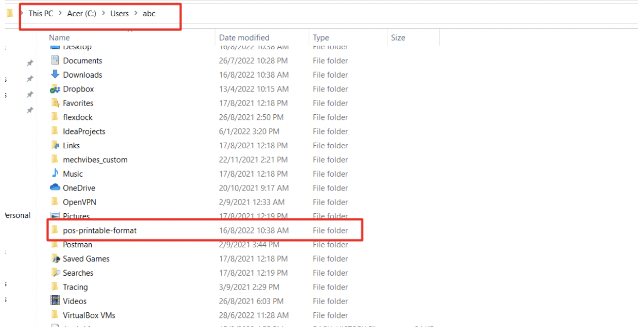Viewport: 644px width, 327px height.
Task: Click File folder type in OneDrive row
Action: tap(331, 188)
